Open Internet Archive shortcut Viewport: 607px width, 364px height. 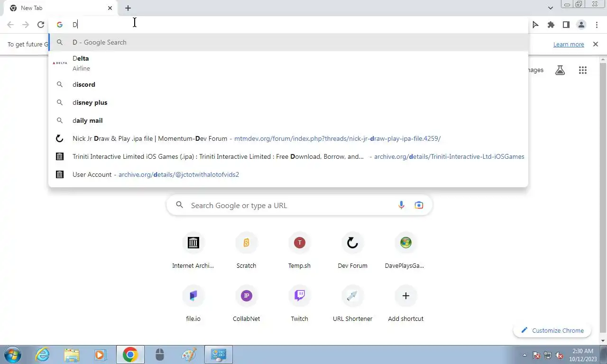tap(193, 251)
